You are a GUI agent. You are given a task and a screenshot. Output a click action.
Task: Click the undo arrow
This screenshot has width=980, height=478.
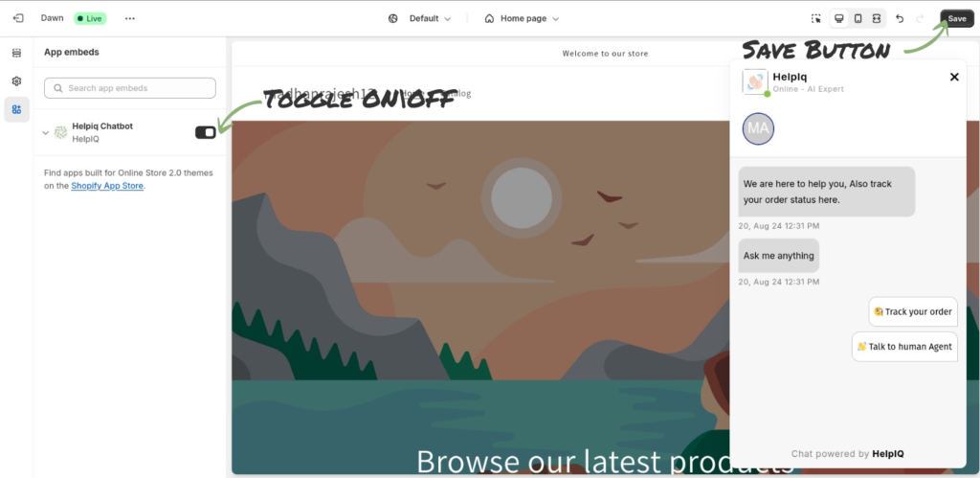click(x=900, y=19)
